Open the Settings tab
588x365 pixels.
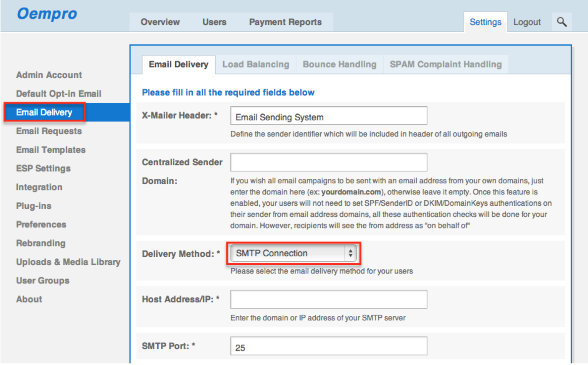click(x=485, y=22)
